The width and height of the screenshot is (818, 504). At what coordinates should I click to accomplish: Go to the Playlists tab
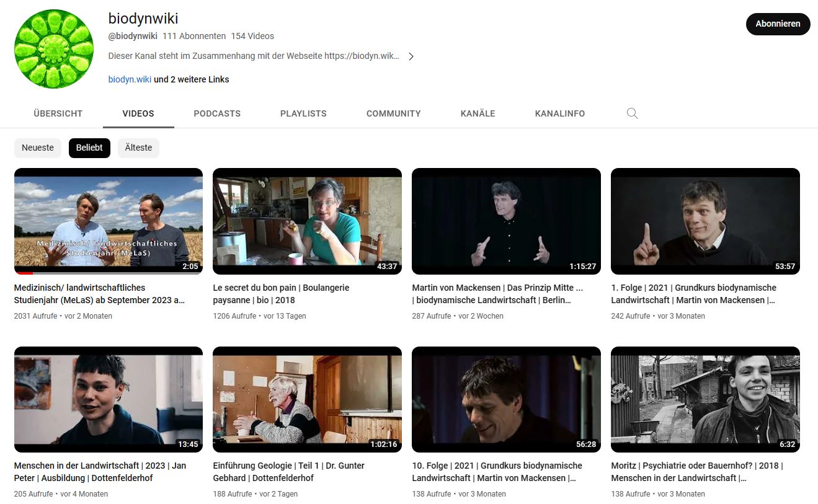click(303, 113)
